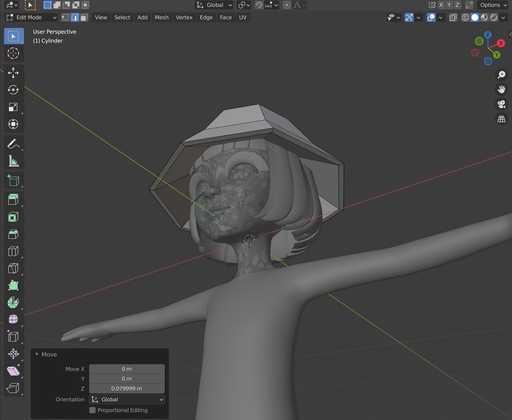The width and height of the screenshot is (512, 420).
Task: Toggle Y axis mirror
Action: click(449, 5)
